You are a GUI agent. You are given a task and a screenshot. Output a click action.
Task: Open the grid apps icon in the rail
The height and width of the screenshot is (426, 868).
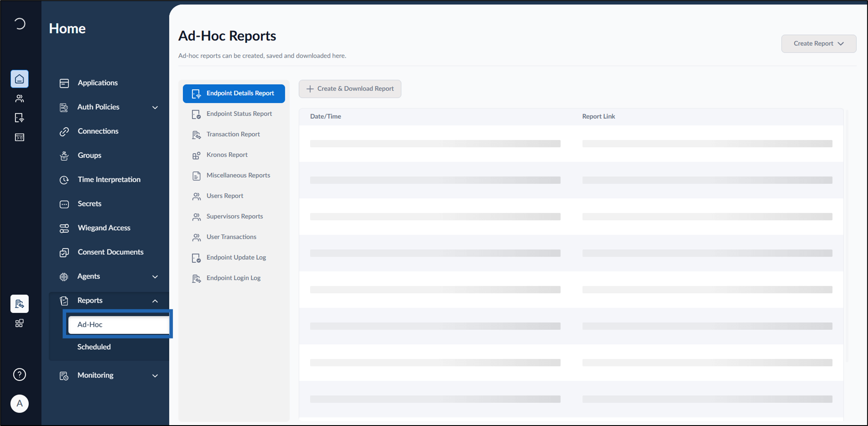coord(19,323)
